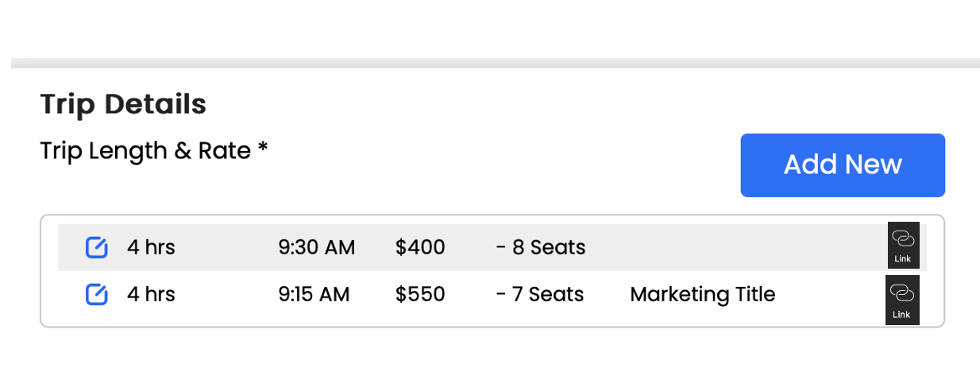Click "4 hrs" in the 9:15 AM row
This screenshot has width=980, height=380.
tap(151, 295)
